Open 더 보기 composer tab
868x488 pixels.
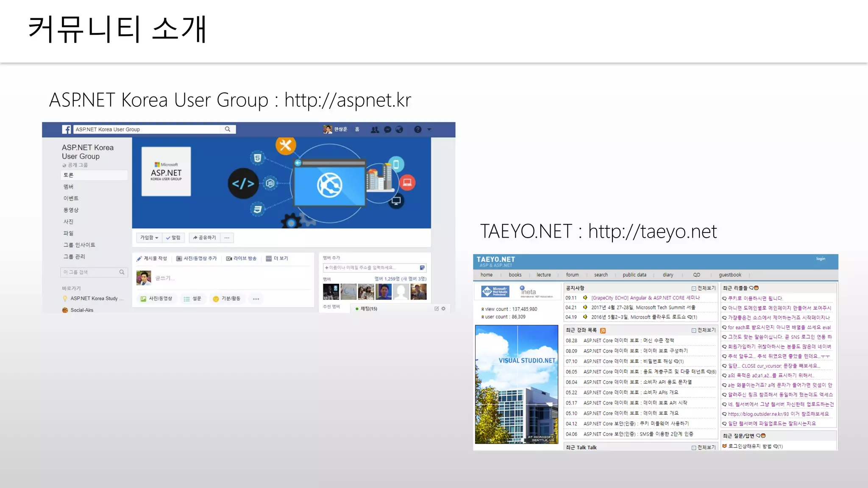[x=277, y=258]
